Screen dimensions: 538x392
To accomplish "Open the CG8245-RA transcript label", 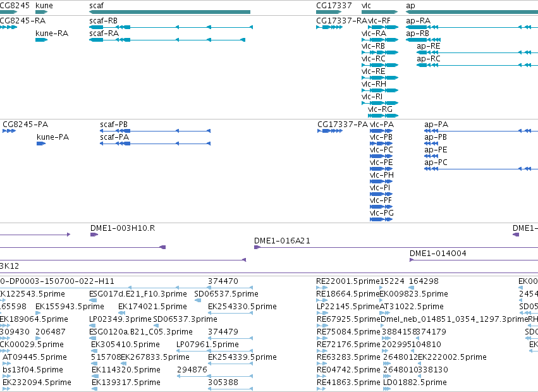I will (x=23, y=21).
